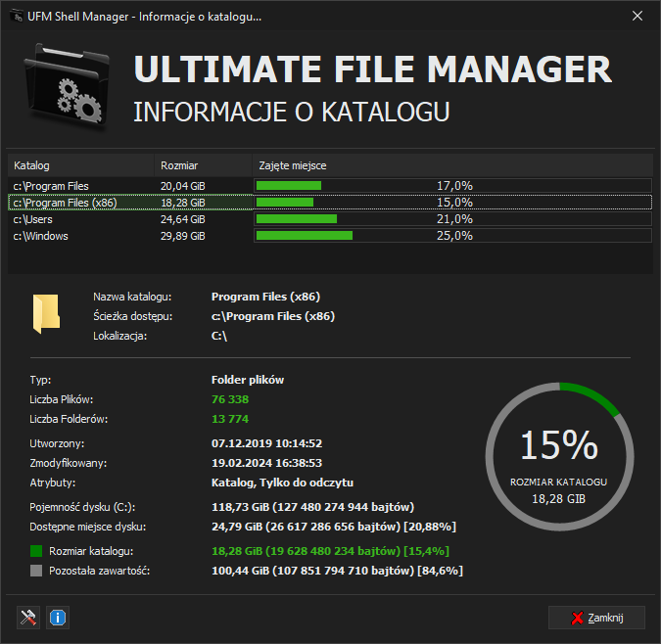
Task: Click the 15,0% usage bar
Action: [x=452, y=203]
